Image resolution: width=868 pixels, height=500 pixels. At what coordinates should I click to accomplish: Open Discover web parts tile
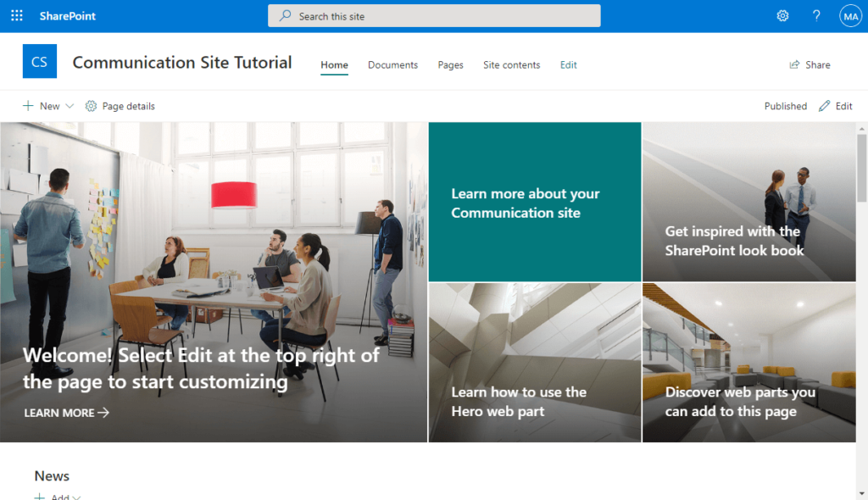tap(749, 363)
